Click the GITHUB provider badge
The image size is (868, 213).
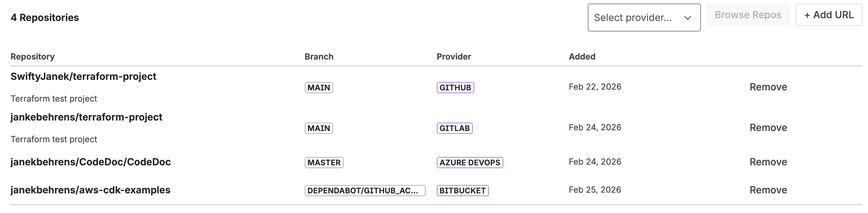pos(455,88)
